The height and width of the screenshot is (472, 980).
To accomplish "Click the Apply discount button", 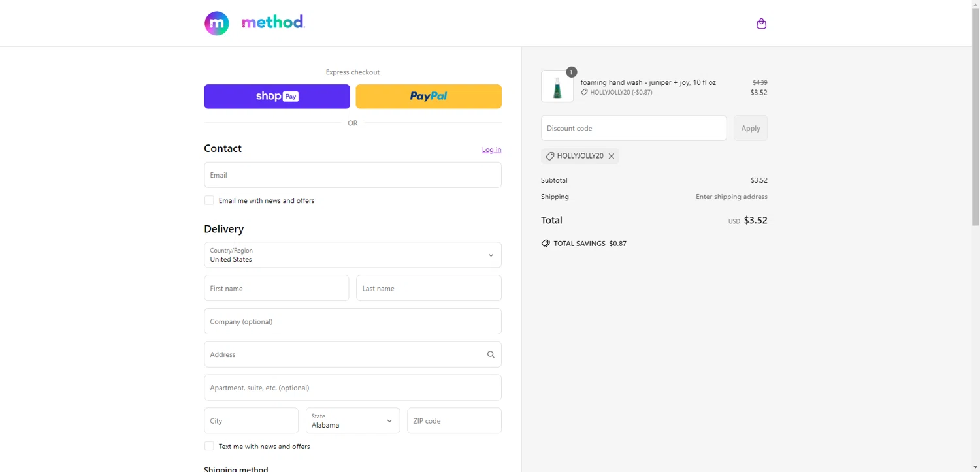I will [751, 128].
